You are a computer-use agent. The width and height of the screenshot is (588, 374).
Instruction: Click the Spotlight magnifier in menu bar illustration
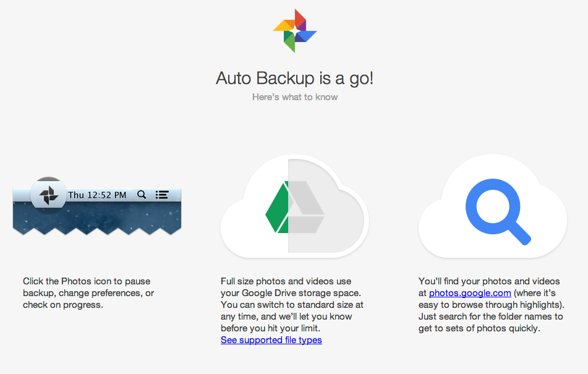(142, 195)
